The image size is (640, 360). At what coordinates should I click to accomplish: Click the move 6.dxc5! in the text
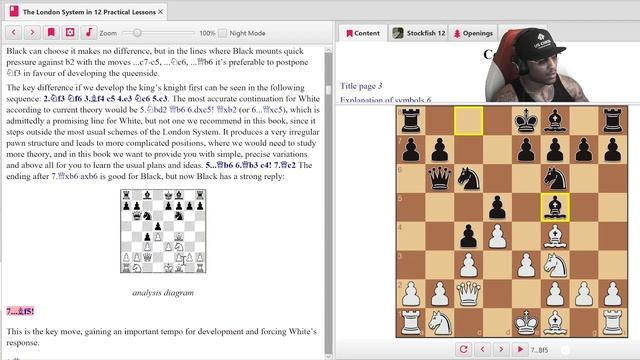coord(200,110)
